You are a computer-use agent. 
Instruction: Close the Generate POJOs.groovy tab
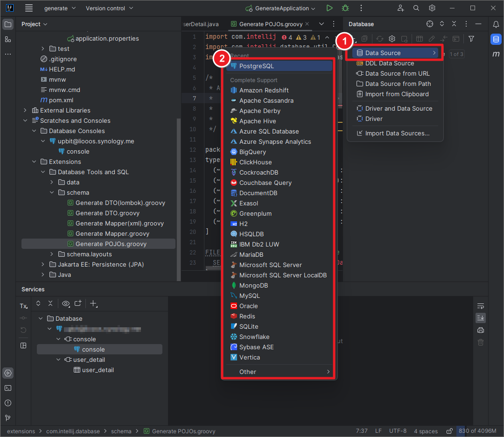307,24
